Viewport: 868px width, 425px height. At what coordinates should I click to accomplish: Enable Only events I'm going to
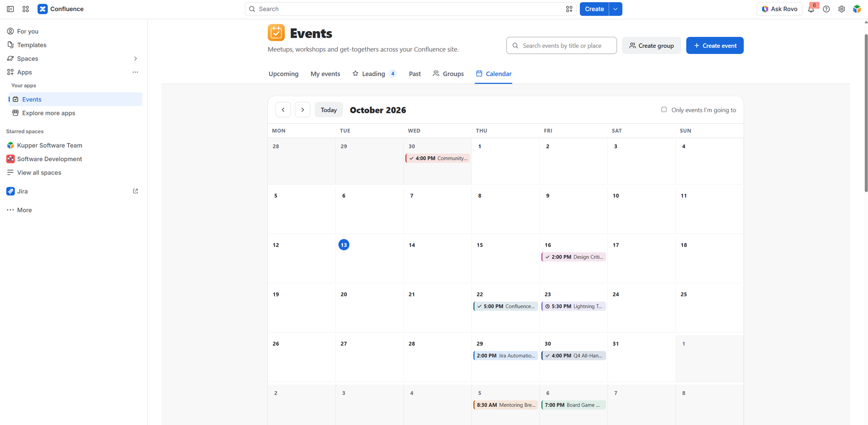[664, 110]
